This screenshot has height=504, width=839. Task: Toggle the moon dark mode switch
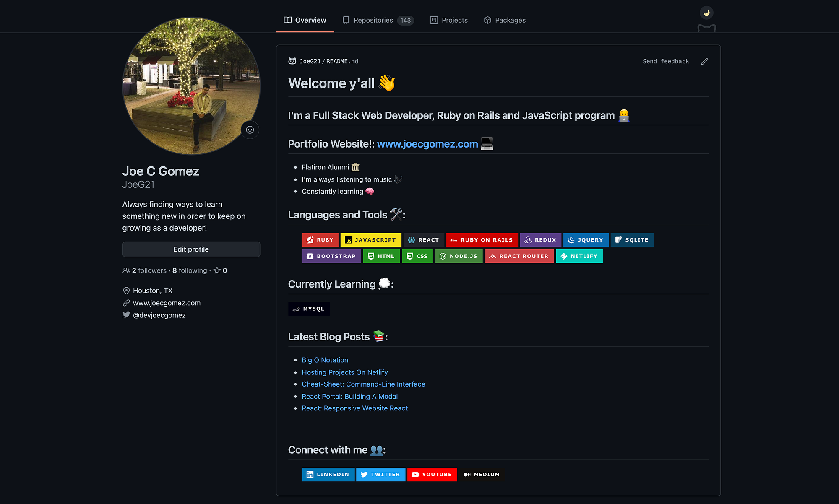point(706,13)
